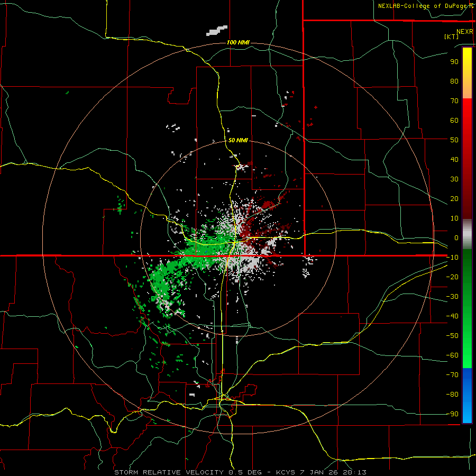Screen dimensions: 476x476
Task: Click the 70 value on velocity scale
Action: [454, 101]
